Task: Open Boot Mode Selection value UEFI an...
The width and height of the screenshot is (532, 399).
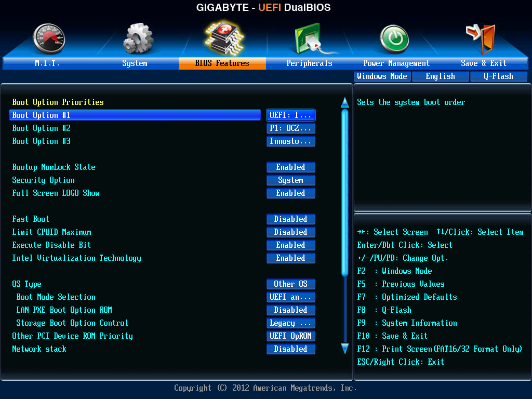Action: coord(291,297)
